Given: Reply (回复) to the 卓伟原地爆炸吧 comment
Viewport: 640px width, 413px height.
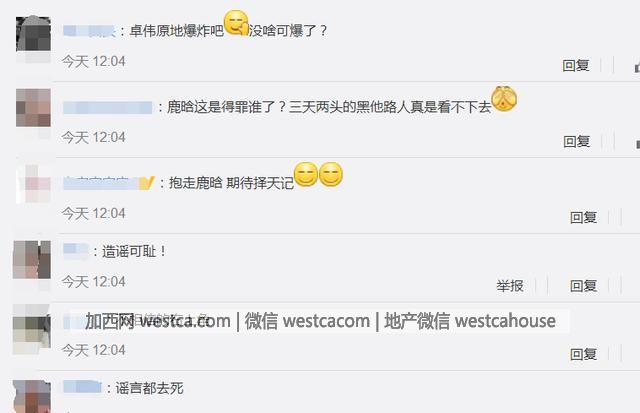Looking at the screenshot, I should tap(576, 65).
